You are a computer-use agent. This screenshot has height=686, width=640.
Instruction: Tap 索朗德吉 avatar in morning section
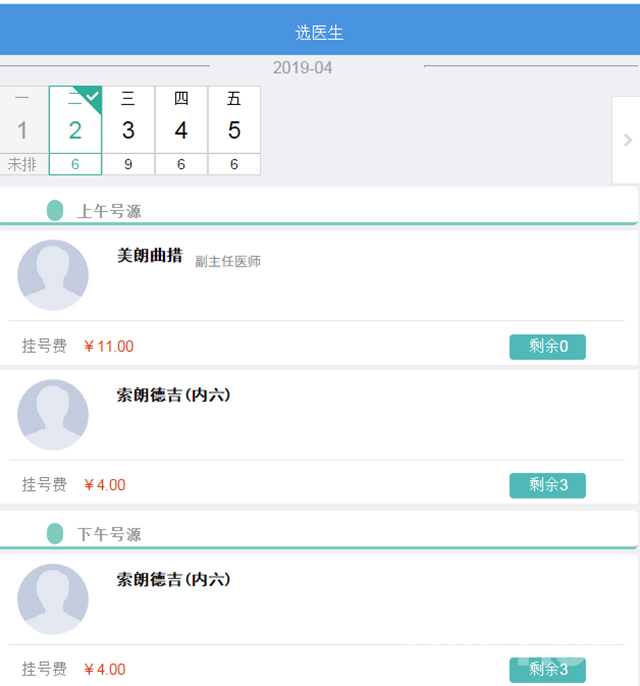pos(53,415)
